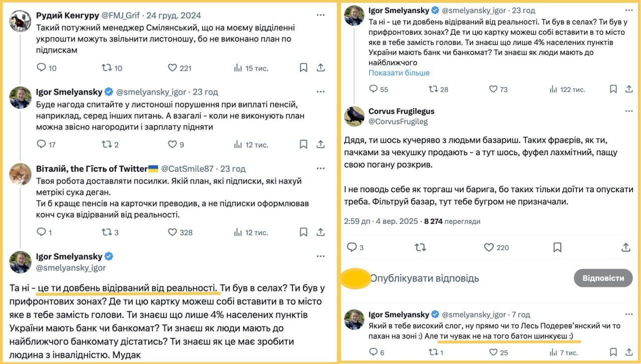Open view stats on 122 тис. tweet

click(x=553, y=89)
